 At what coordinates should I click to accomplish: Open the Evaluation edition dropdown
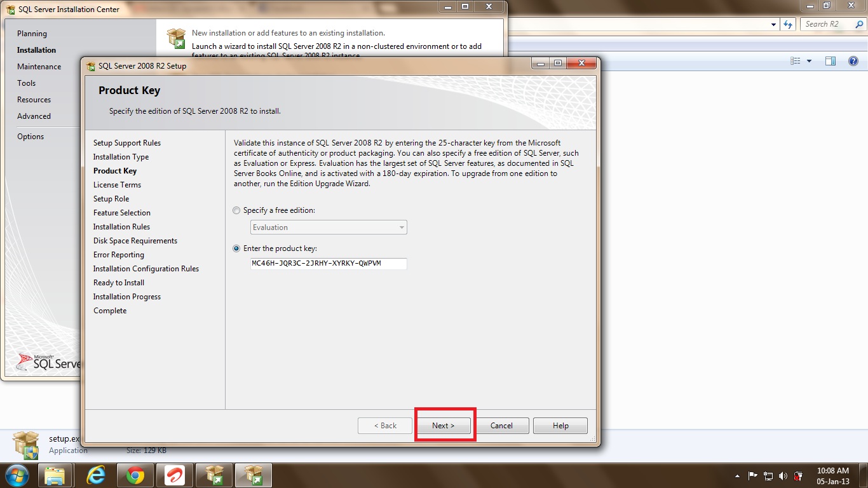click(x=329, y=227)
